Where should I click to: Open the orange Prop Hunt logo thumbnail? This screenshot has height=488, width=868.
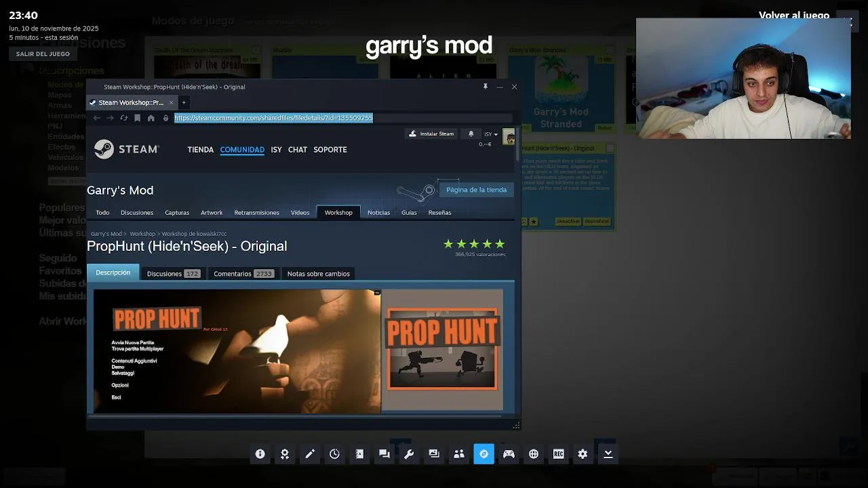442,350
